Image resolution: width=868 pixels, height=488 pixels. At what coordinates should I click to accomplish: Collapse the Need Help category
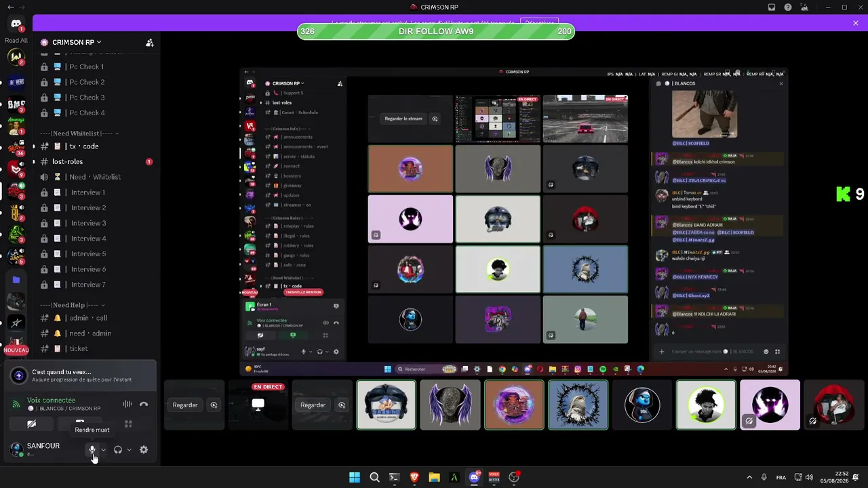click(73, 306)
